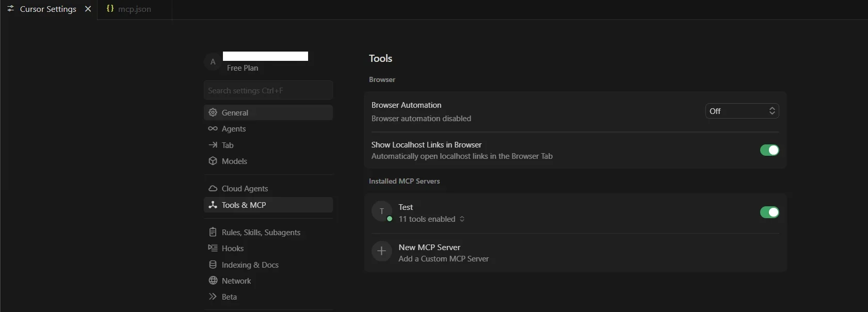Toggle off the Test MCP server
The image size is (868, 312).
pos(769,212)
